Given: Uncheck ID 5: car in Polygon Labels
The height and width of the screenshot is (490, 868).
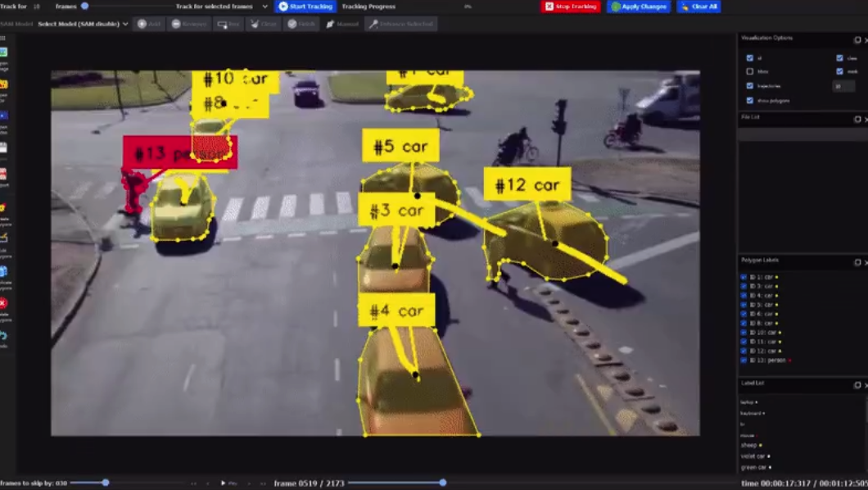Looking at the screenshot, I should [744, 305].
